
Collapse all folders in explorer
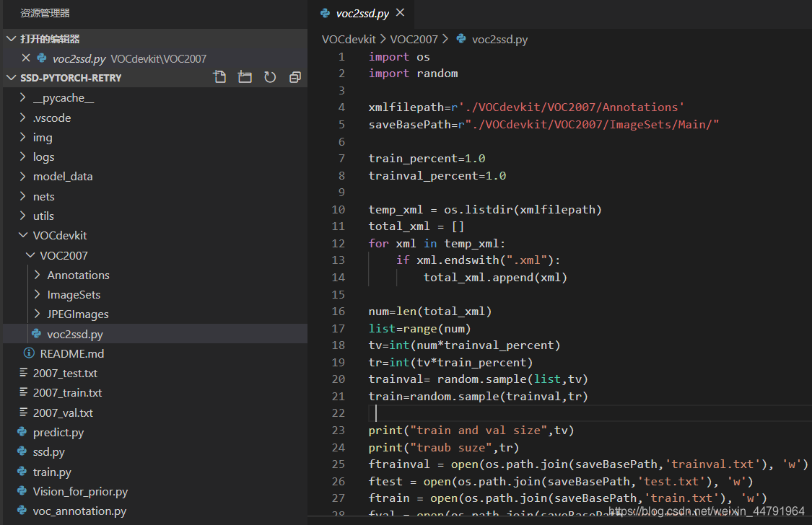point(295,78)
